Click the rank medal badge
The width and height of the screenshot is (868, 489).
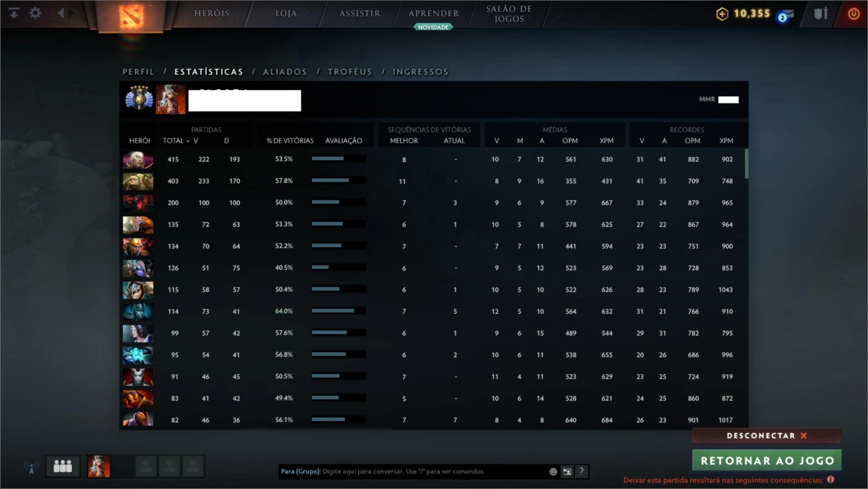(139, 98)
